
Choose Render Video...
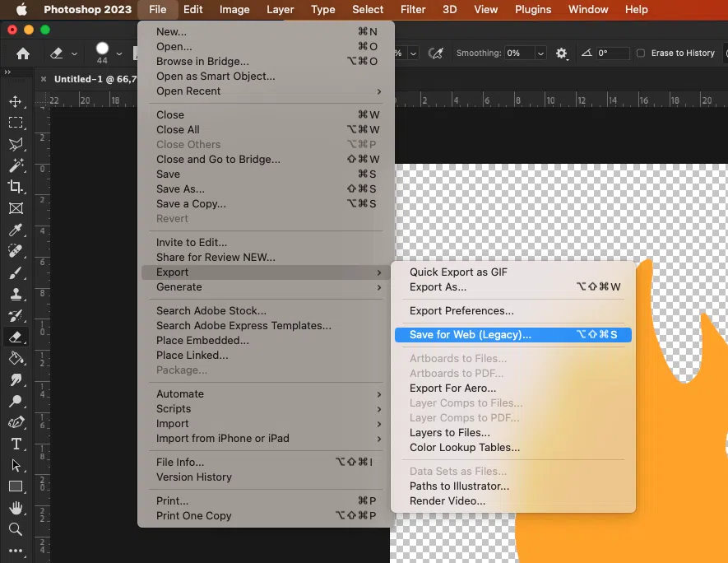pos(513,501)
